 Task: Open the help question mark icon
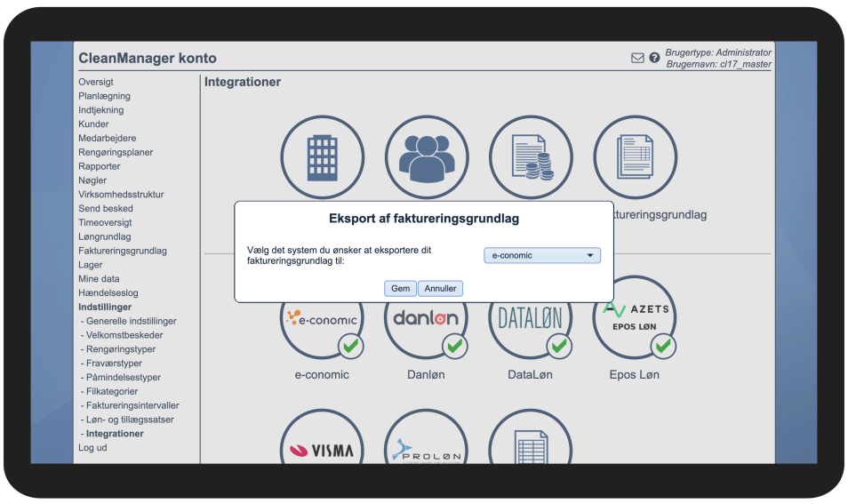pyautogui.click(x=654, y=57)
